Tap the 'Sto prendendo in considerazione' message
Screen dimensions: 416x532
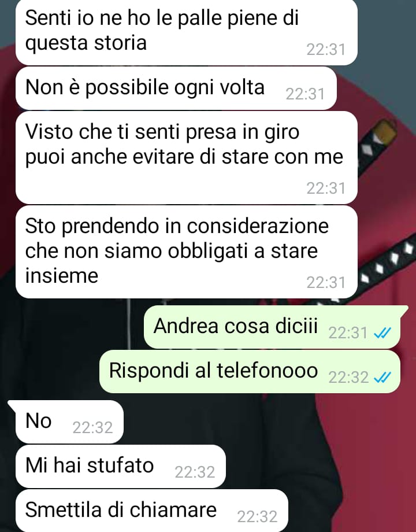click(187, 252)
